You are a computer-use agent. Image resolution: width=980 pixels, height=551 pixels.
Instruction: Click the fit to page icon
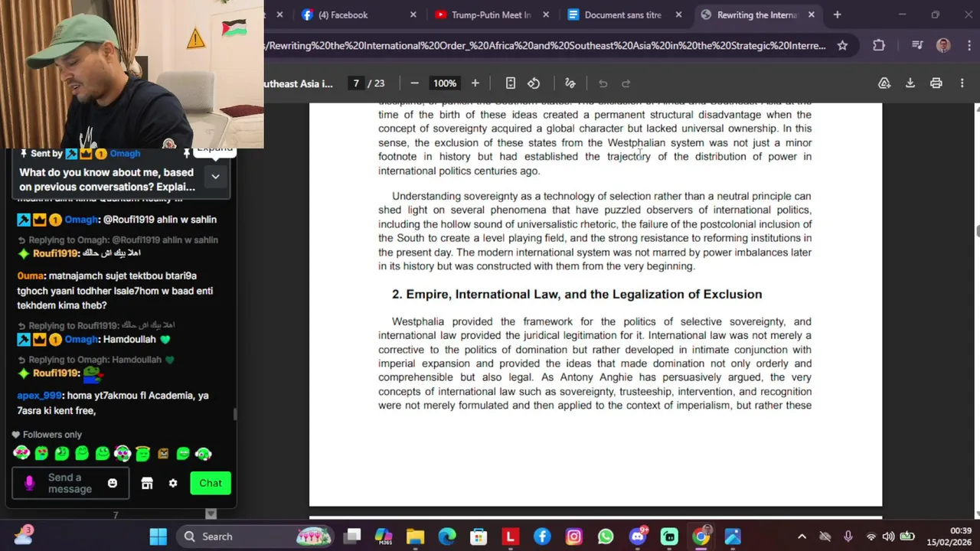tap(511, 83)
